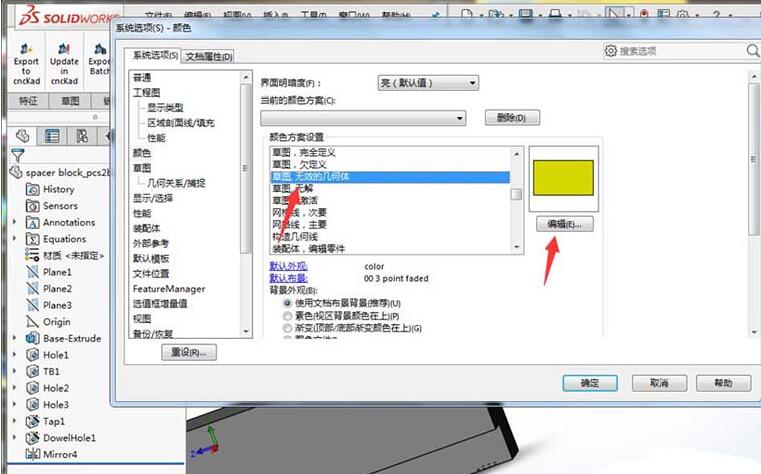Select 显示/选择 in options category list
The height and width of the screenshot is (474, 761).
coord(153,198)
